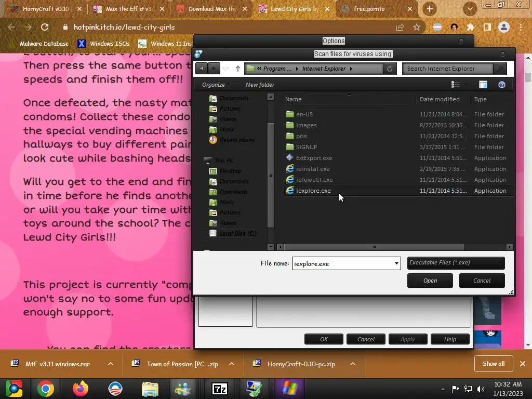Bookmark this page with star icon
532x399 pixels.
(x=417, y=28)
